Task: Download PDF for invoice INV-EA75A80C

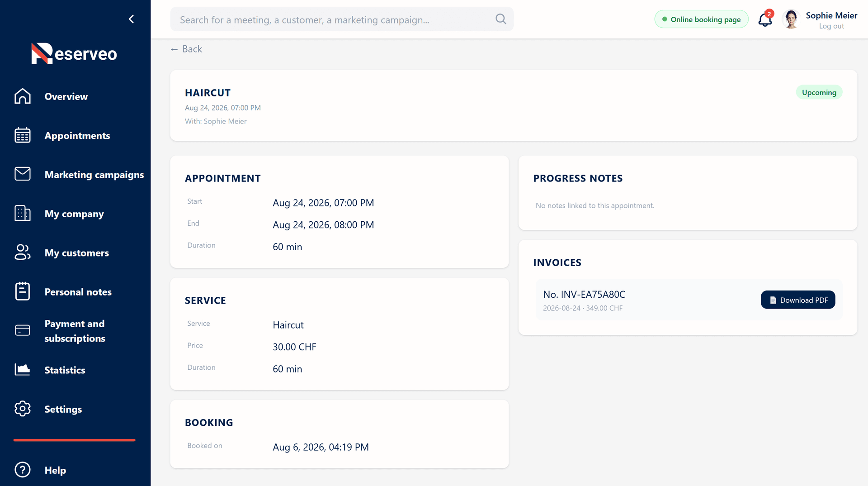Action: [798, 300]
